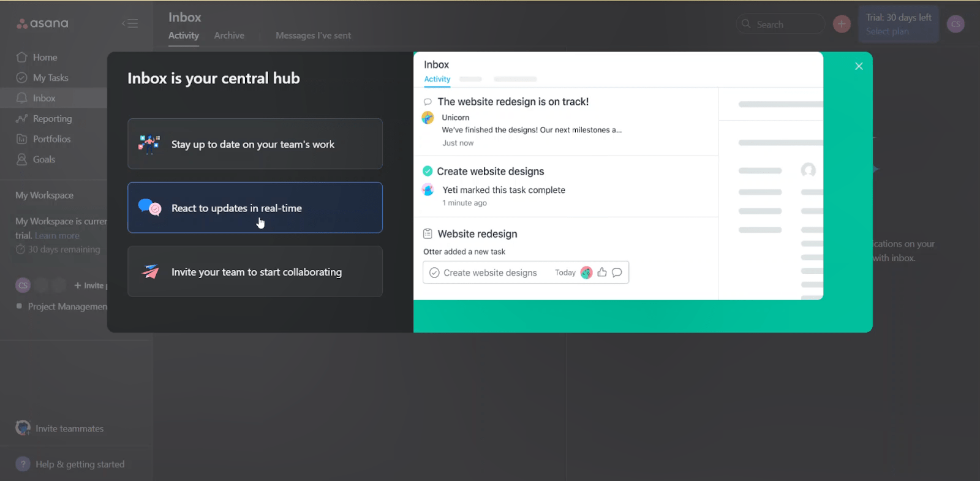The image size is (980, 481).
Task: Click the Home house icon
Action: pyautogui.click(x=21, y=57)
